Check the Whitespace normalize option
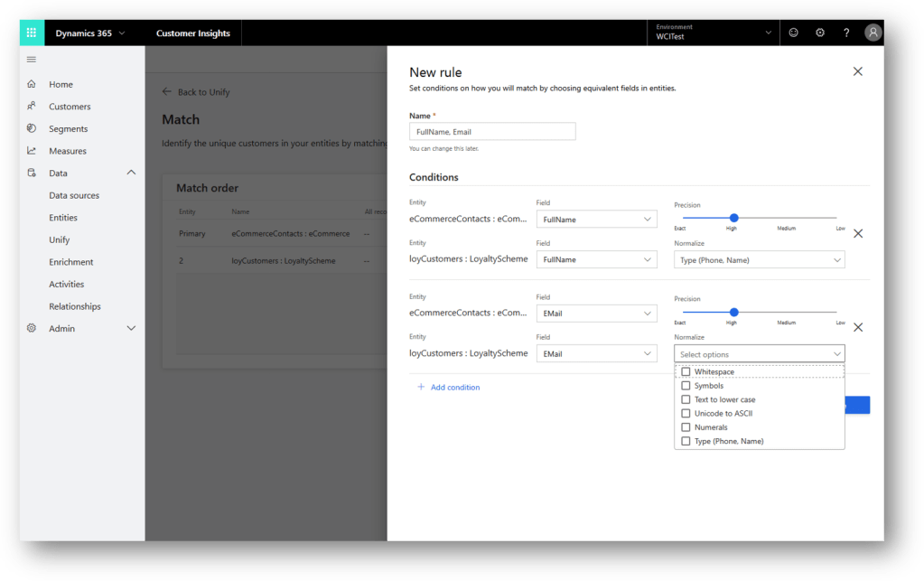This screenshot has height=581, width=924. [x=686, y=372]
